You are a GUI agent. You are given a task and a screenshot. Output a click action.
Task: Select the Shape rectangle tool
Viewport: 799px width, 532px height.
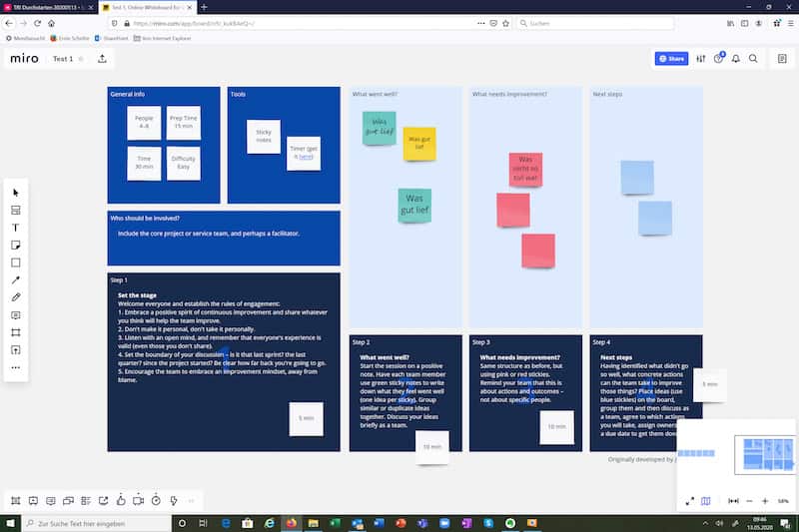(16, 263)
